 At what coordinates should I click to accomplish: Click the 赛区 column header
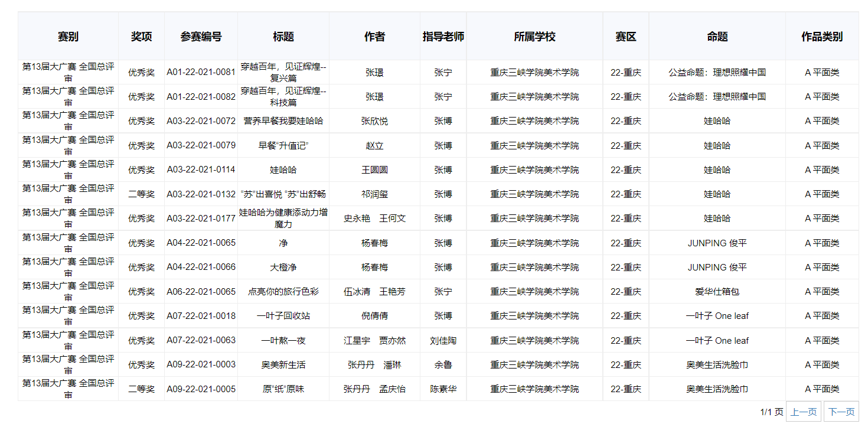[x=626, y=37]
